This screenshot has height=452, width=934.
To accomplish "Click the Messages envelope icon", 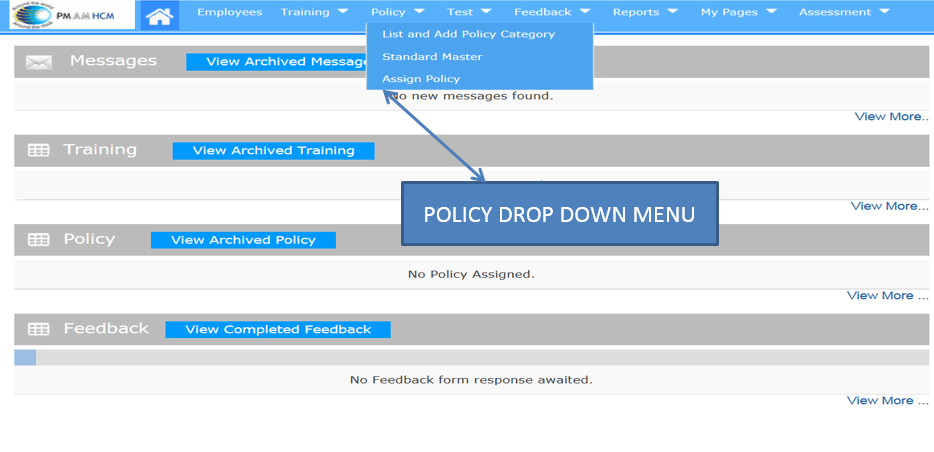I will [x=38, y=62].
